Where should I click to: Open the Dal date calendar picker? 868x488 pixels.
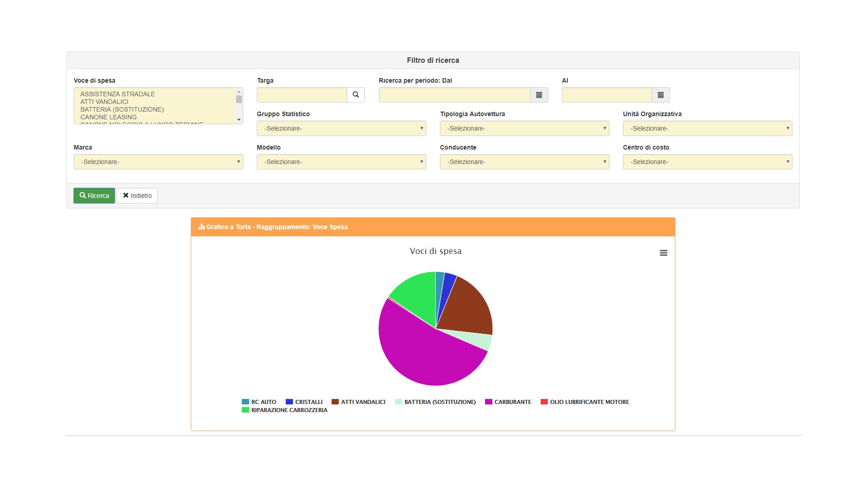click(x=539, y=95)
